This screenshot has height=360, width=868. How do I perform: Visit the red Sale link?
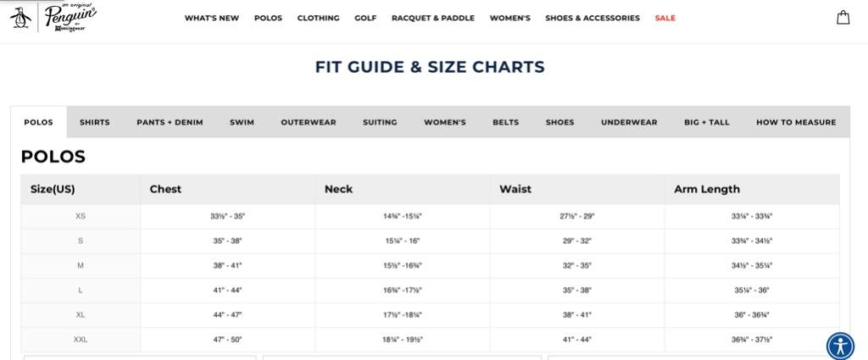click(665, 19)
